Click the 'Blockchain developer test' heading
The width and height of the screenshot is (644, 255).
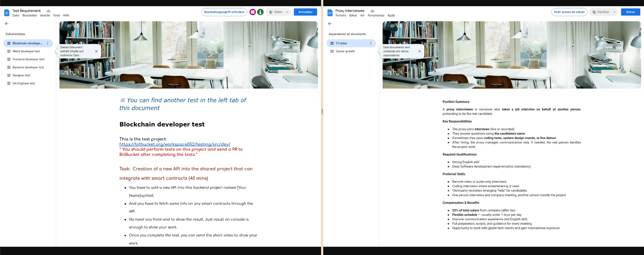coord(162,124)
